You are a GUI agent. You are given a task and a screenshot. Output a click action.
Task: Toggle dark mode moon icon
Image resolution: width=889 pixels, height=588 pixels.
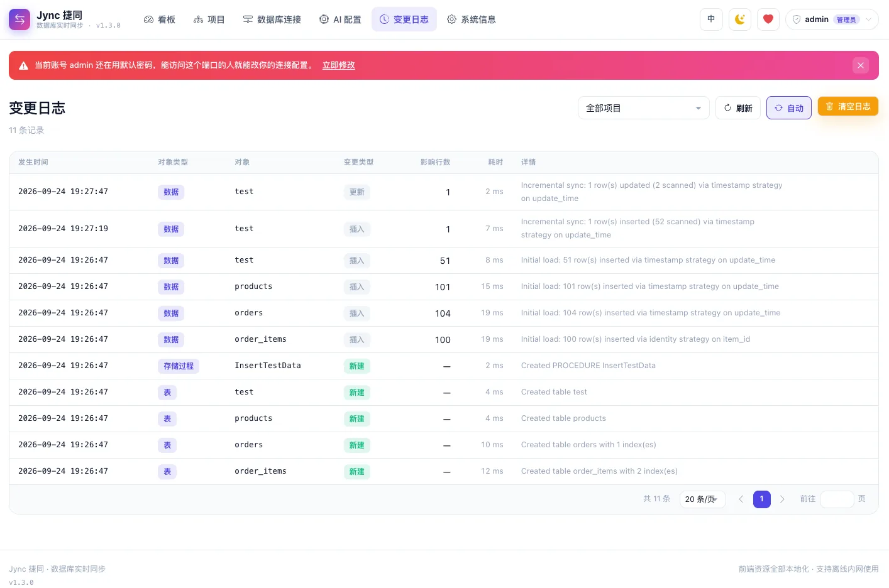[740, 19]
